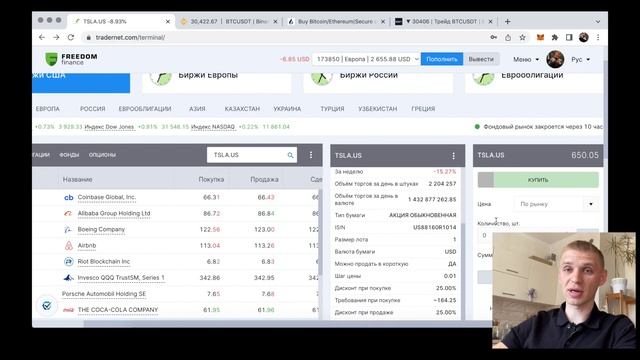Click the Coinbase Global logo icon
The width and height of the screenshot is (640, 360).
69,197
